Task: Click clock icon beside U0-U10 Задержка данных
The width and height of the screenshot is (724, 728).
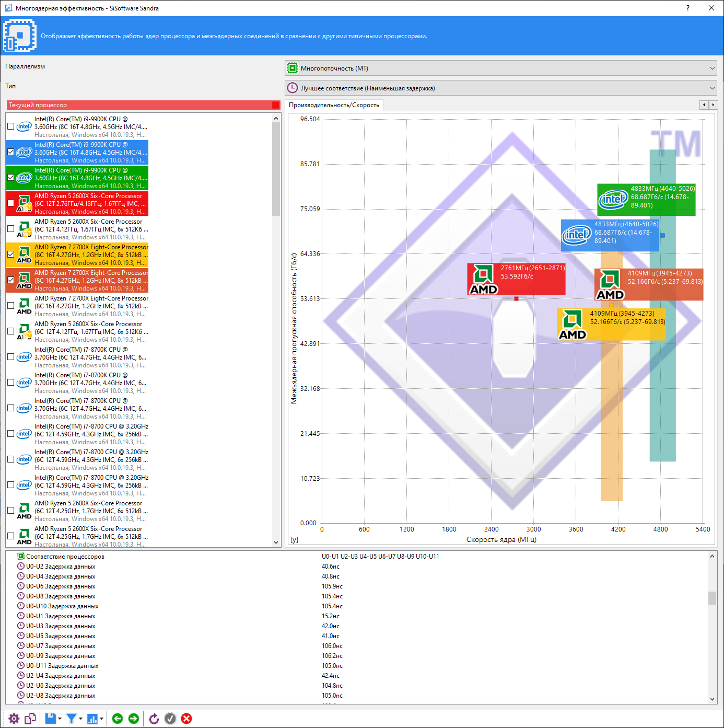Action: [21, 606]
